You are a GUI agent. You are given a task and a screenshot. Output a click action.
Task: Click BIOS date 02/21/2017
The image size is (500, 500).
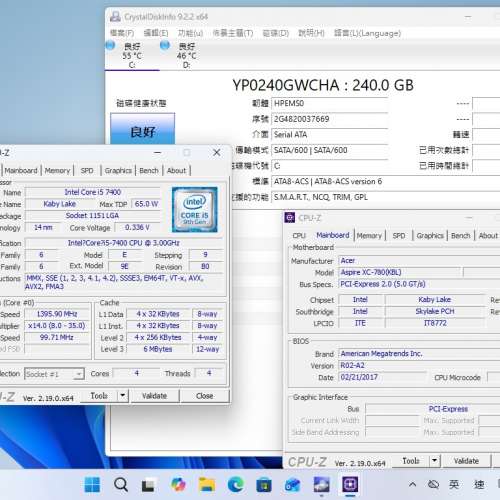(x=382, y=377)
